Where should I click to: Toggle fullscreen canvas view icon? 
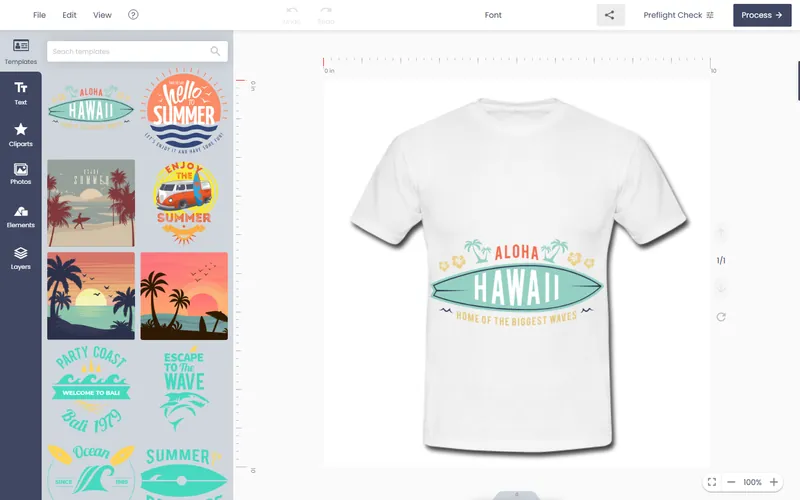(712, 482)
